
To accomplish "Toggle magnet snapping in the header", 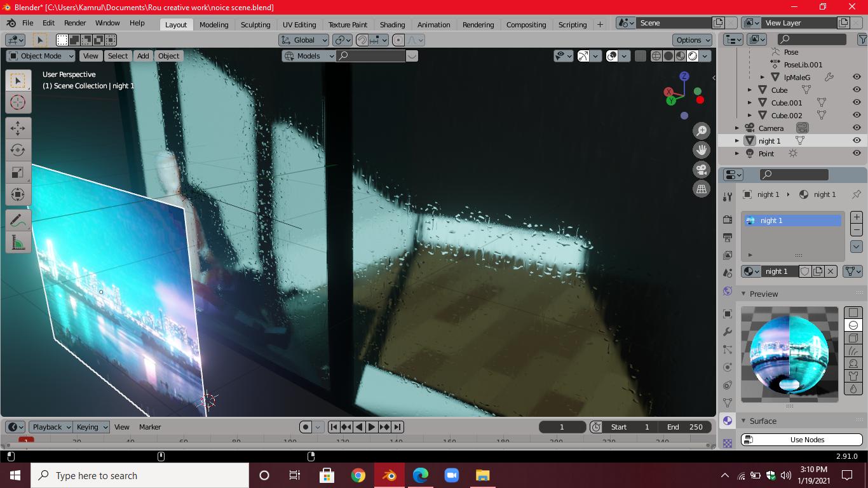I will click(x=362, y=40).
